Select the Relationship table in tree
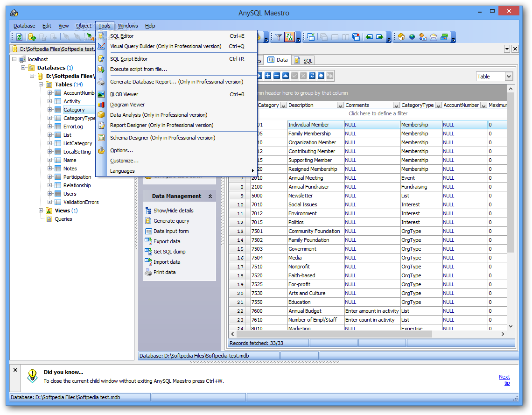The height and width of the screenshot is (415, 532). 77,185
